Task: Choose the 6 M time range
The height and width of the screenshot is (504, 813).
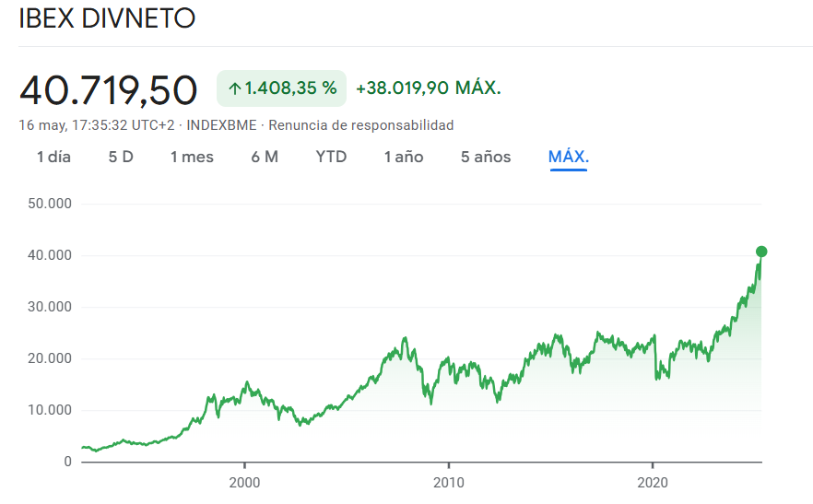Action: pos(265,157)
